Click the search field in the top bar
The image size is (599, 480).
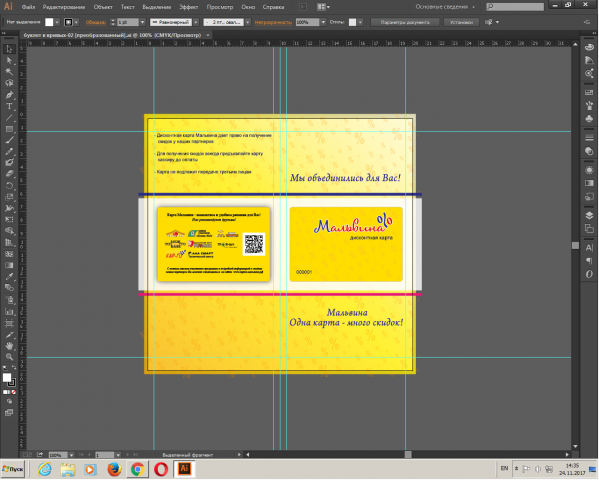pos(515,7)
